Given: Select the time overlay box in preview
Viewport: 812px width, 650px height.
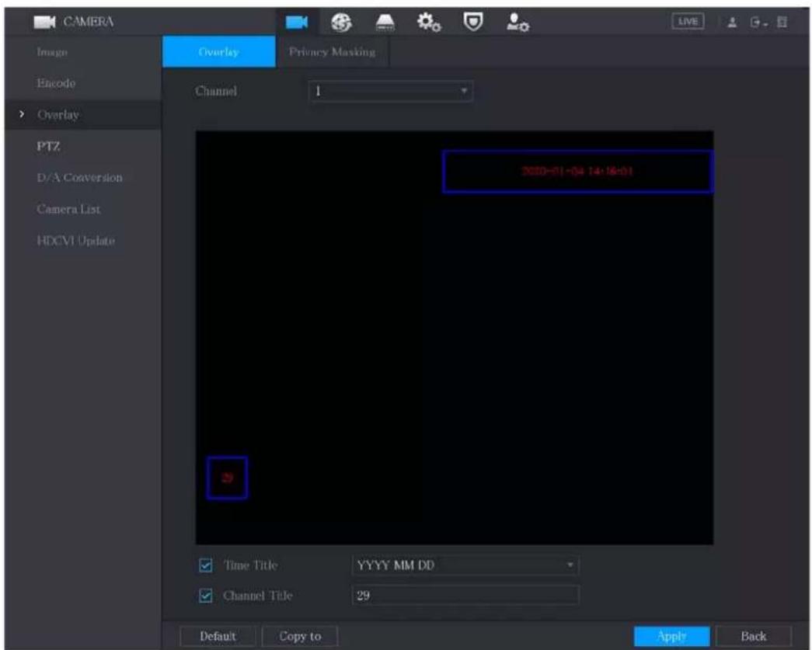Looking at the screenshot, I should click(578, 172).
